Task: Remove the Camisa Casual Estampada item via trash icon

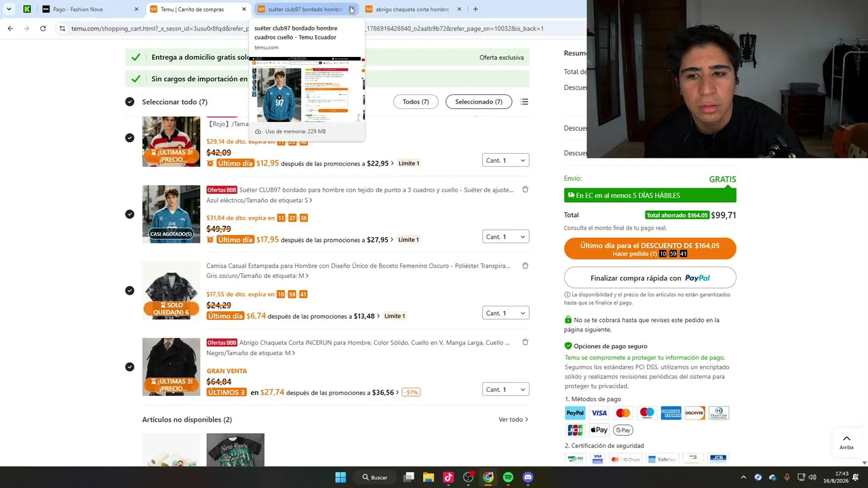Action: [x=525, y=266]
